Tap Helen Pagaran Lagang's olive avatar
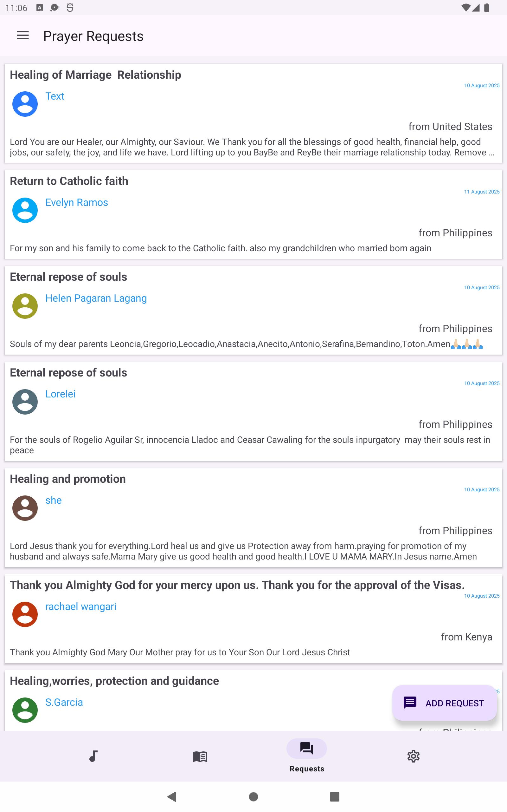This screenshot has height=812, width=507. 25,306
